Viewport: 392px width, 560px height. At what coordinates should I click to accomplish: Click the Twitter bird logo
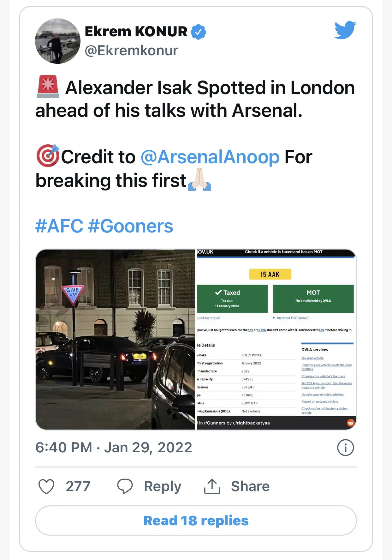[345, 30]
